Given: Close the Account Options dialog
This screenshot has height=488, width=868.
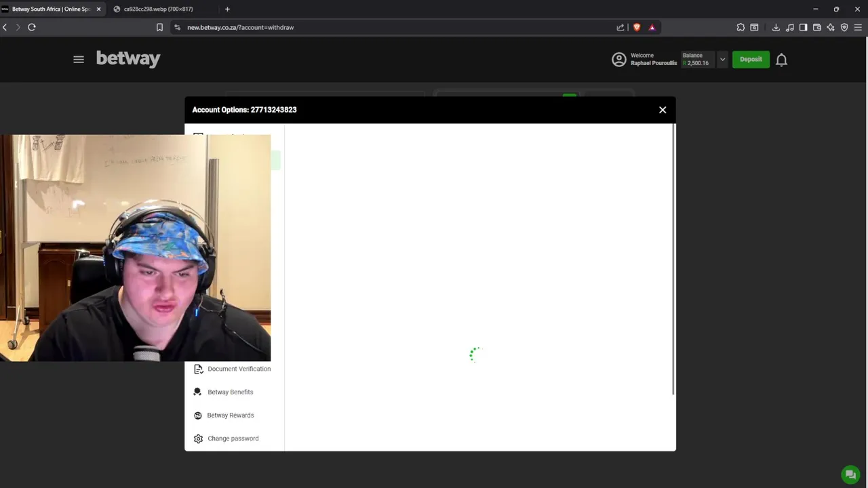Looking at the screenshot, I should point(663,110).
